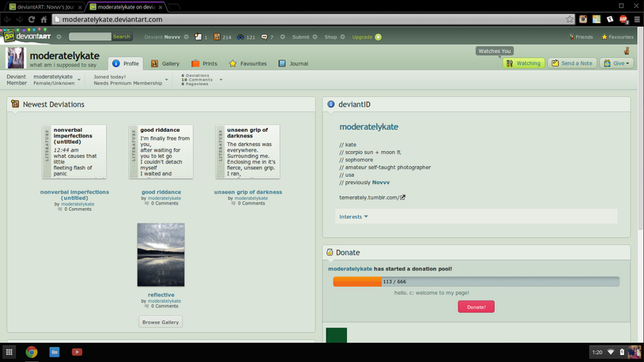Open the Journal tab
The width and height of the screenshot is (644, 362).
coord(293,64)
